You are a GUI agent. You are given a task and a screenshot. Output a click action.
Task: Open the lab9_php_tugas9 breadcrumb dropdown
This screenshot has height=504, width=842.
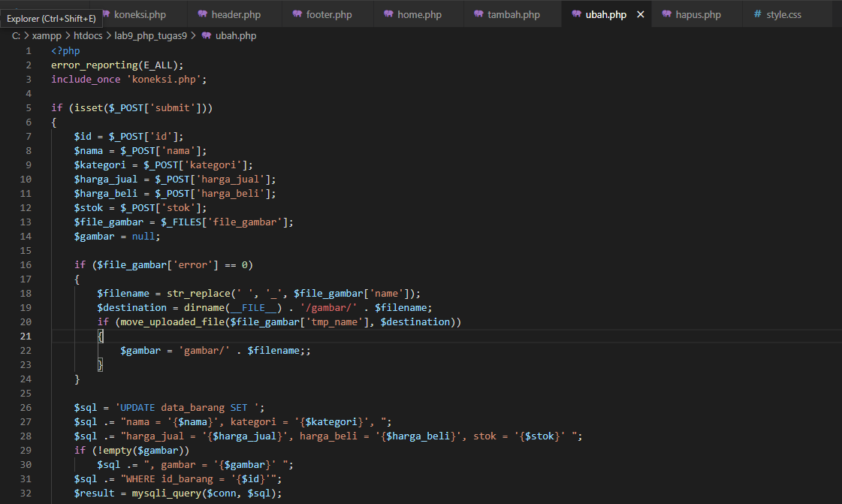(x=151, y=35)
